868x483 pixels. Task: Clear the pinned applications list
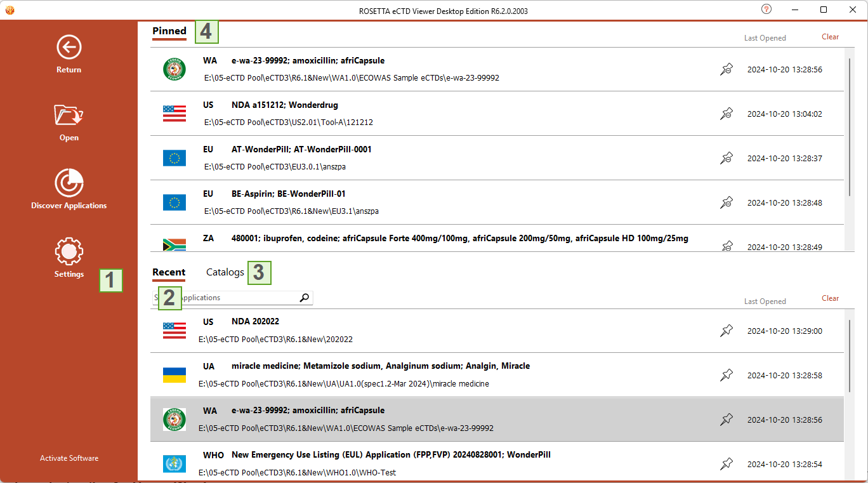831,37
